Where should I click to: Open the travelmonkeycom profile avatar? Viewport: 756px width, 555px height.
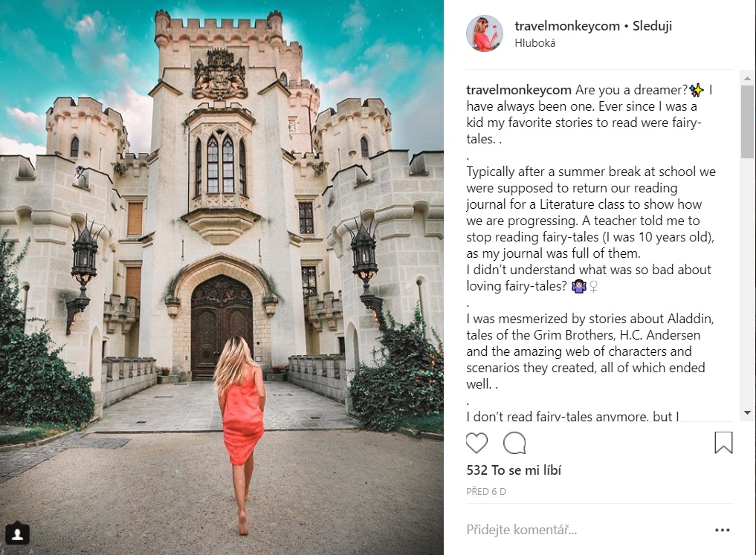pyautogui.click(x=485, y=33)
